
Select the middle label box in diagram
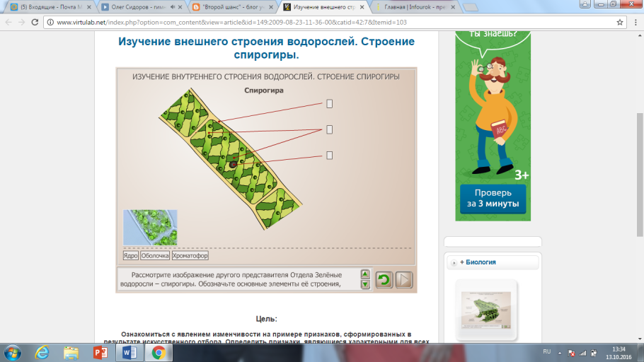[329, 129]
